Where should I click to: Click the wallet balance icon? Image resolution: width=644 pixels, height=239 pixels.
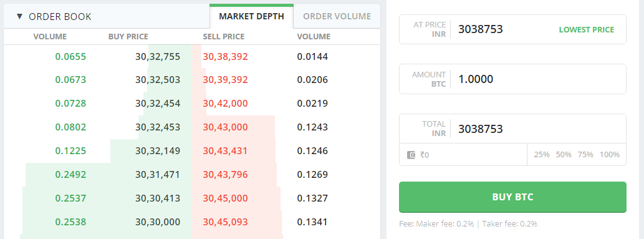pyautogui.click(x=411, y=155)
